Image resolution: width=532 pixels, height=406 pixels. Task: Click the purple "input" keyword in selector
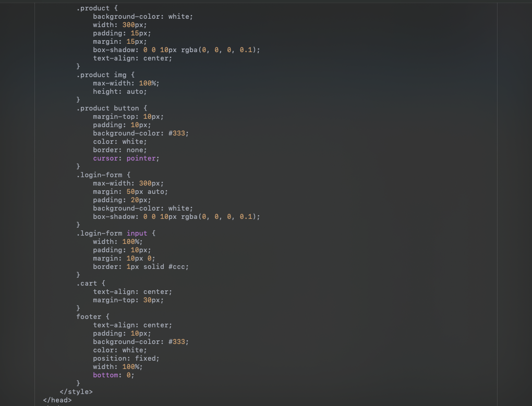(x=137, y=233)
